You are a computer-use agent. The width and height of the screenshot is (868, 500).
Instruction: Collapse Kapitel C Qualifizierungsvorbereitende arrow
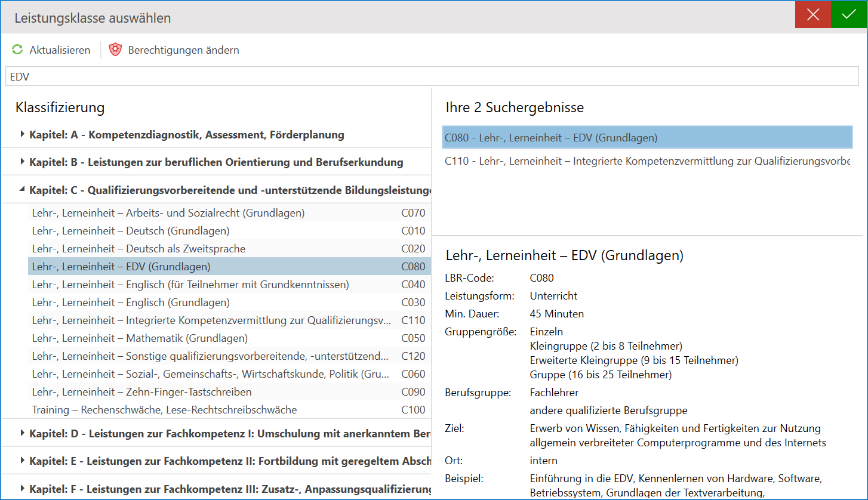tap(22, 190)
